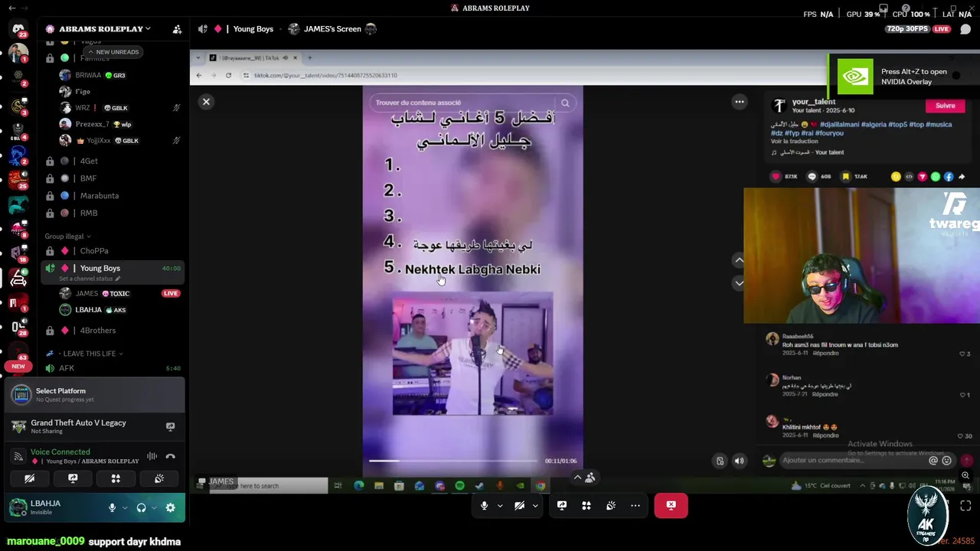Toggle camera in call control bar

pyautogui.click(x=519, y=505)
